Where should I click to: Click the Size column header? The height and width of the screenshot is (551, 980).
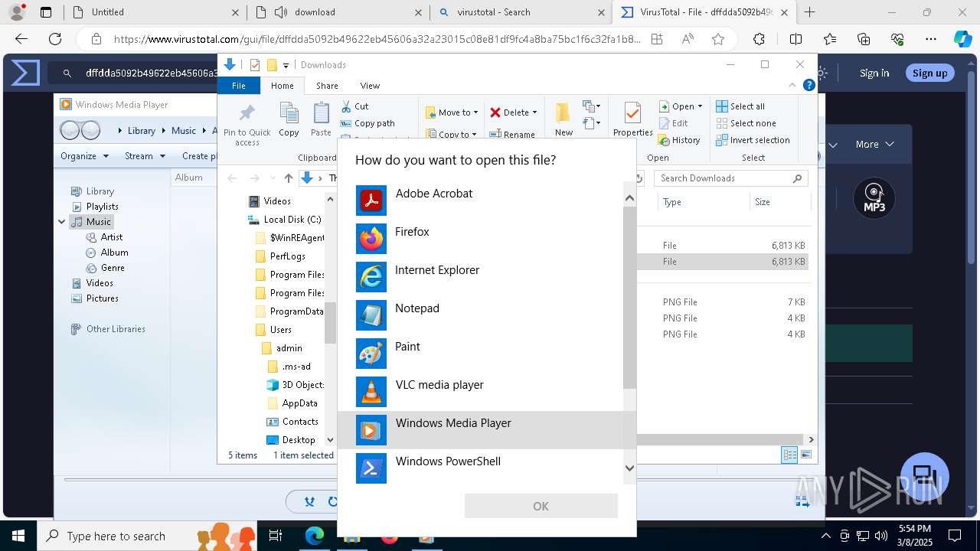(763, 202)
